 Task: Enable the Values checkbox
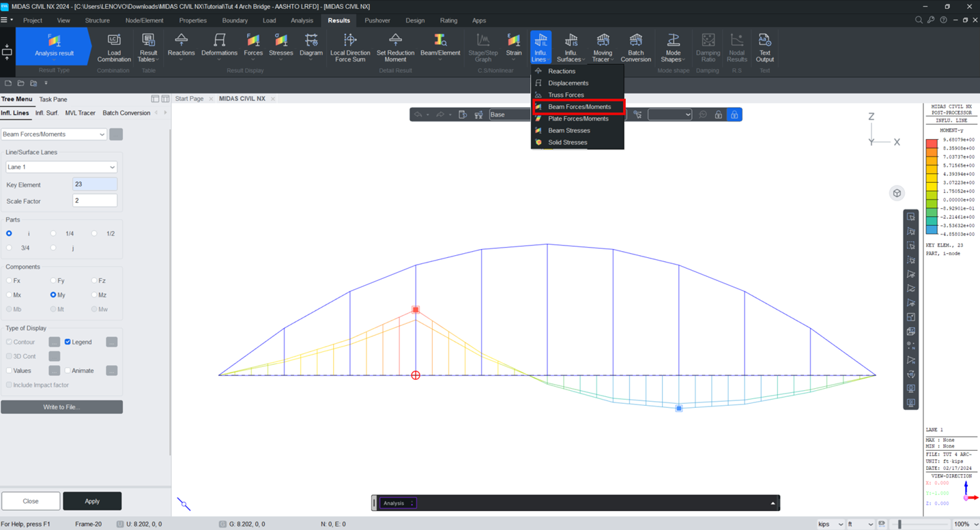9,370
